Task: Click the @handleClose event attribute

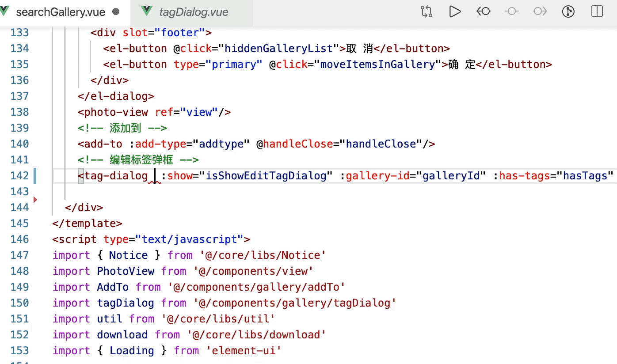Action: click(295, 144)
